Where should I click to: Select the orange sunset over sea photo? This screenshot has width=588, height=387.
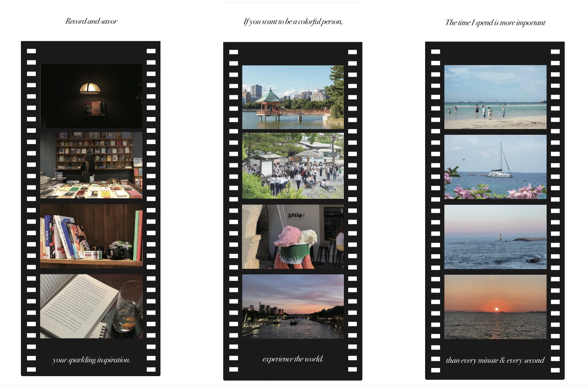pos(495,307)
